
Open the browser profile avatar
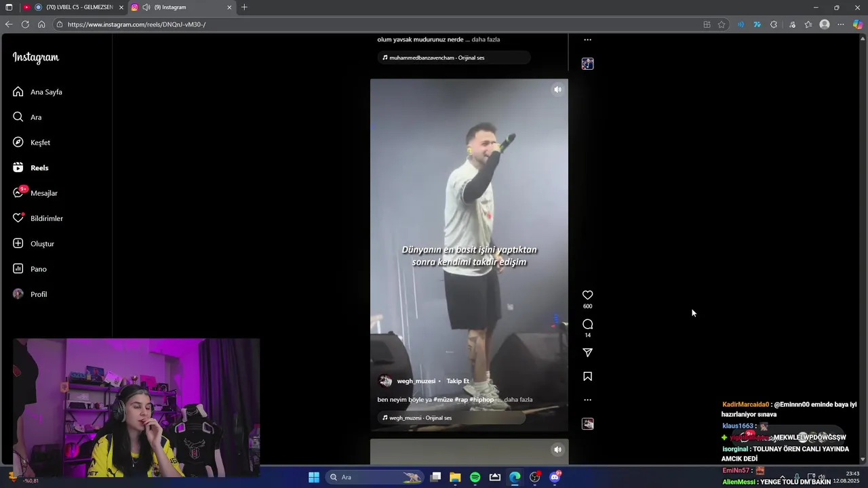(825, 24)
